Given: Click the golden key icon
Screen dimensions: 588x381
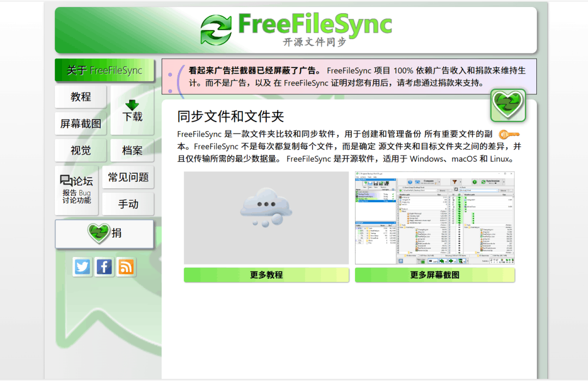Looking at the screenshot, I should (509, 134).
